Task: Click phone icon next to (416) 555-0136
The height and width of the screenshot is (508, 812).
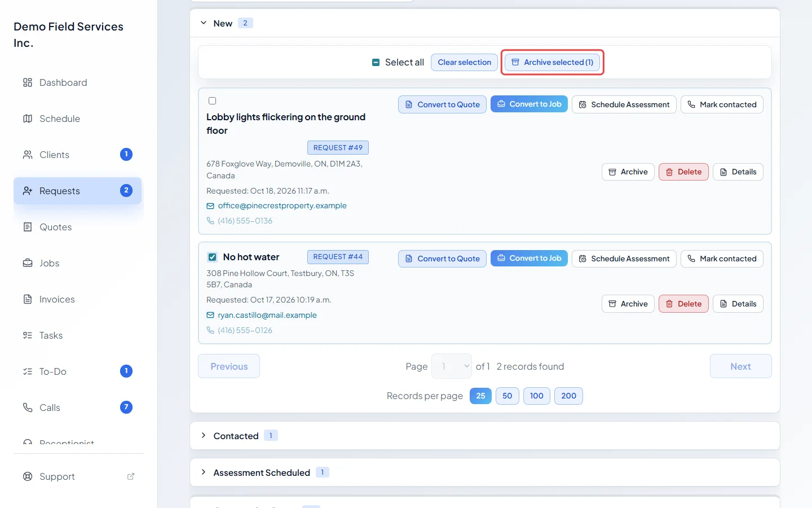Action: 210,221
